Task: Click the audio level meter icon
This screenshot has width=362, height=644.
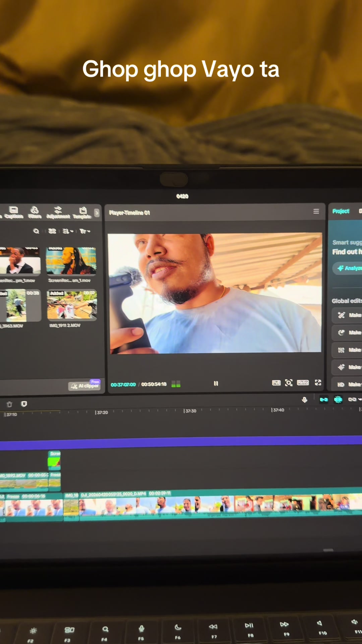Action: pyautogui.click(x=176, y=384)
